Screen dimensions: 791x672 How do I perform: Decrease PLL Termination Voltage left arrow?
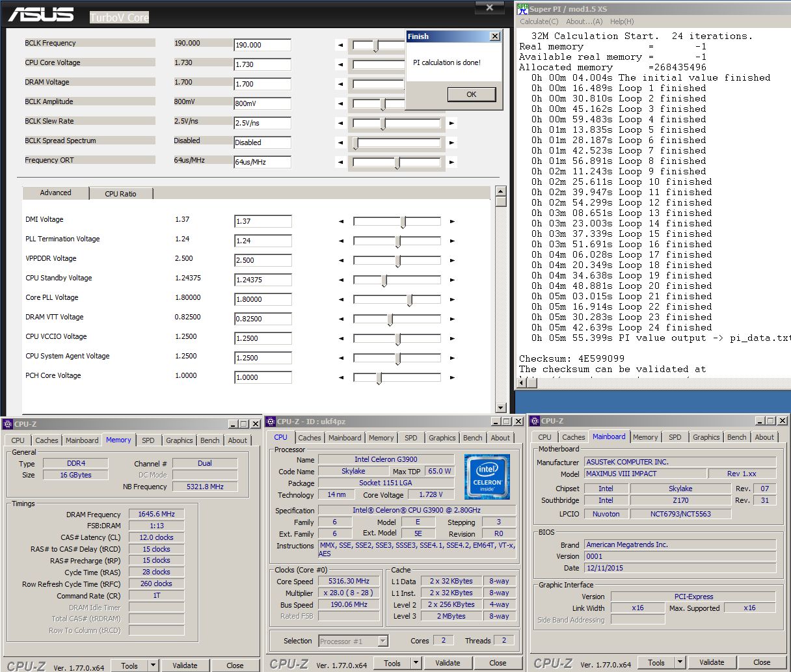coord(341,241)
